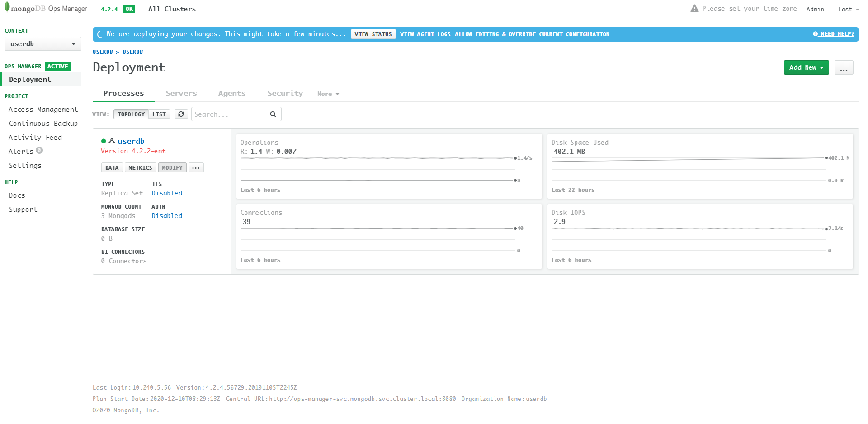Click the MongoDB Ops Manager logo
868x424 pixels.
(x=45, y=9)
